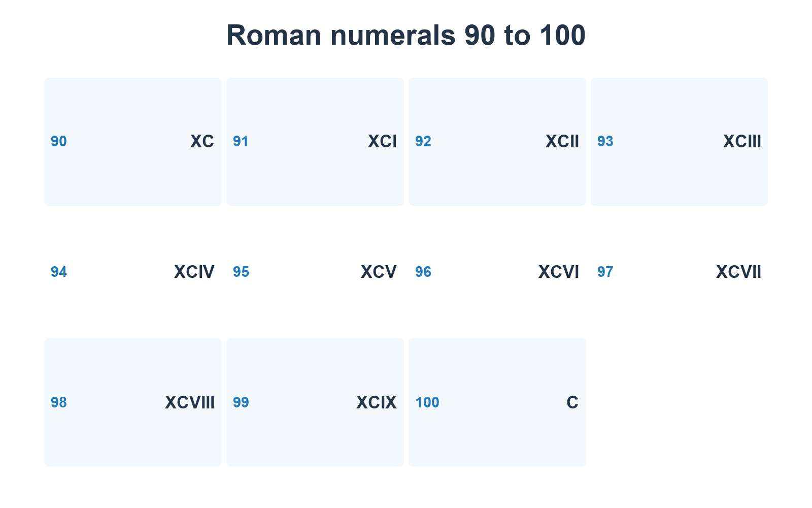
Task: Click the XCVIII Roman numeral text
Action: tap(190, 403)
